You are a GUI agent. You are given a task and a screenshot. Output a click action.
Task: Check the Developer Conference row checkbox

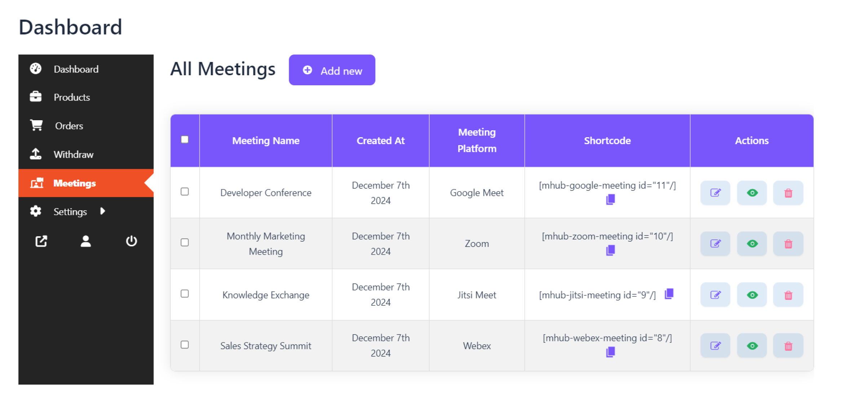[x=185, y=192]
